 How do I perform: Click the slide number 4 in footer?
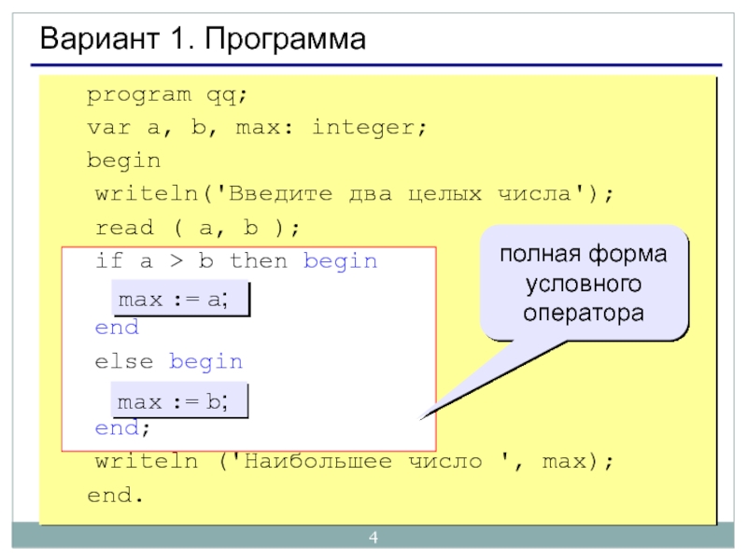pos(373,538)
